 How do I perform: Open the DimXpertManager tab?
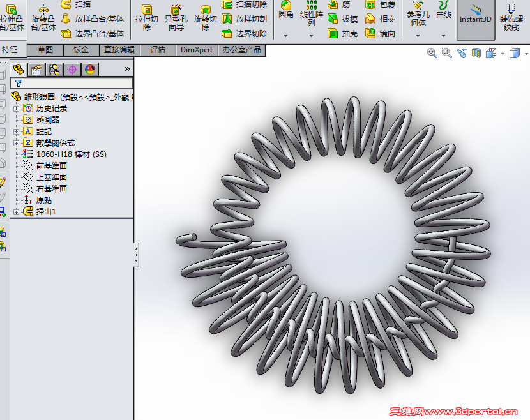(72, 70)
